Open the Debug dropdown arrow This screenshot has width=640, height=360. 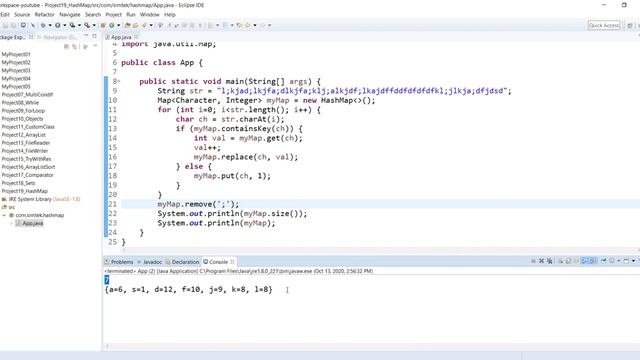click(x=50, y=25)
